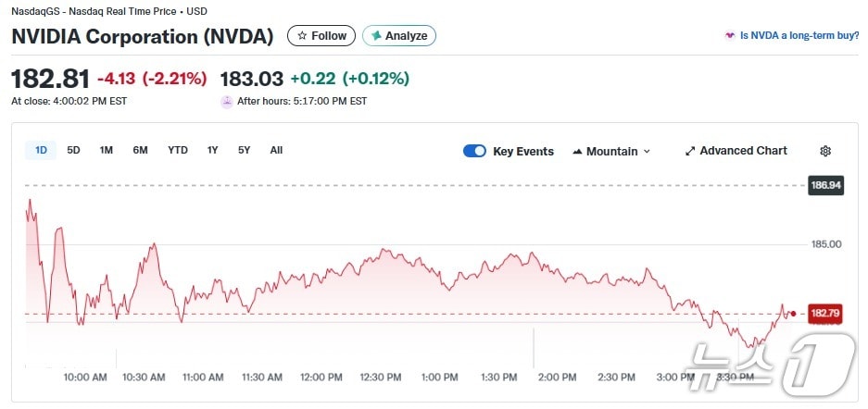Viewport: 868px width, 409px height.
Task: Click the after-hours moon icon
Action: coord(227,102)
